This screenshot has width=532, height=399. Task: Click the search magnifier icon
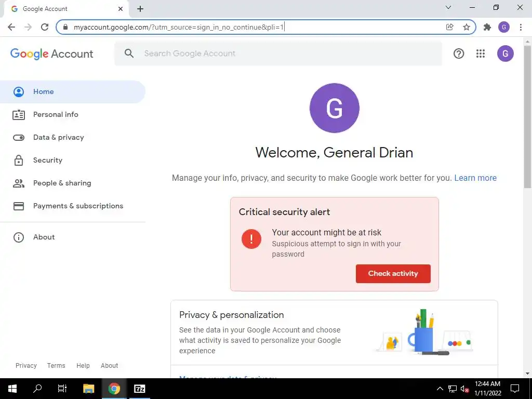point(129,54)
